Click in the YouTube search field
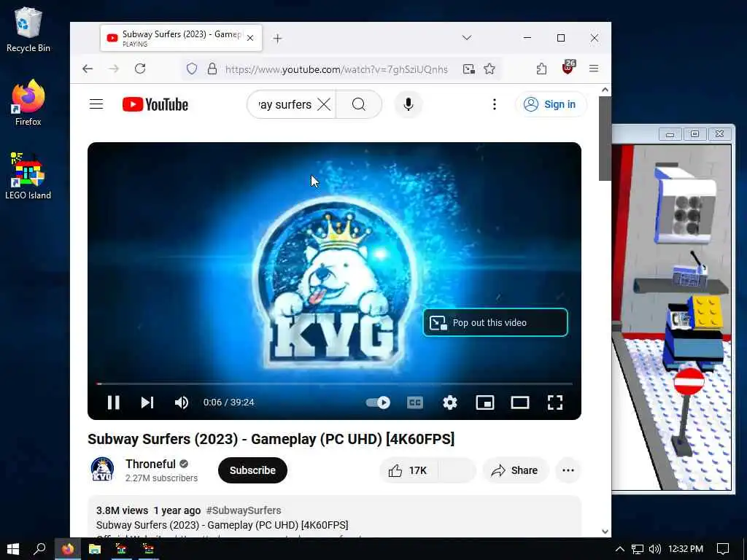Viewport: 747px width, 560px height. click(x=285, y=104)
